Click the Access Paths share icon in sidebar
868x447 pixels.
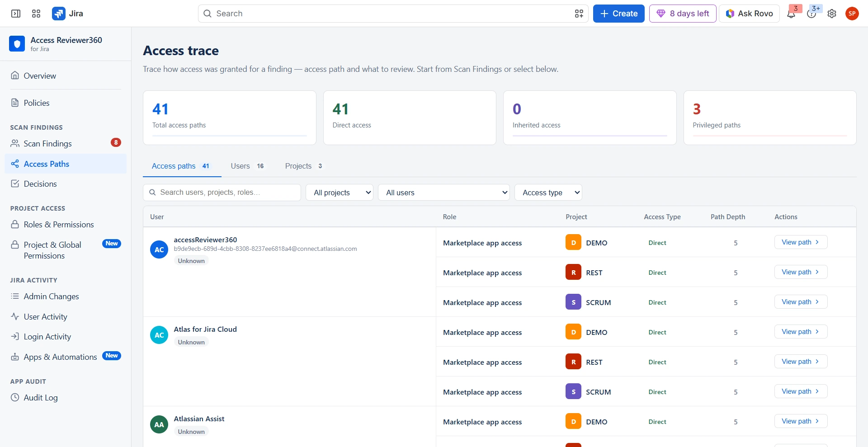(15, 164)
